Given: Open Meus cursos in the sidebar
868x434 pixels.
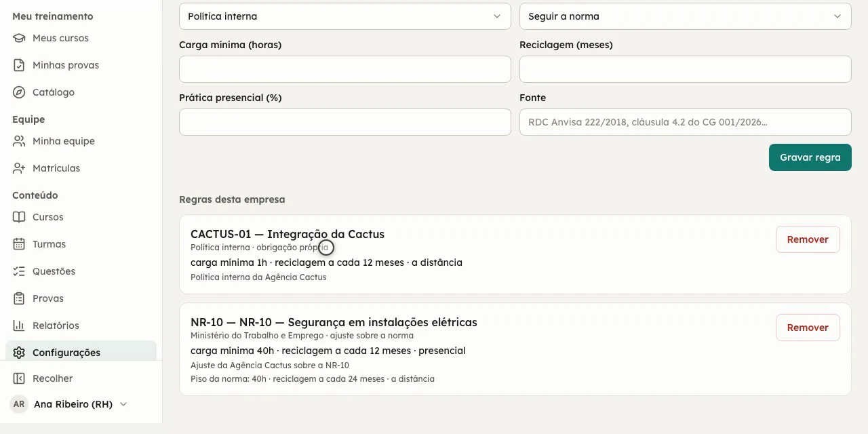Looking at the screenshot, I should point(81,38).
